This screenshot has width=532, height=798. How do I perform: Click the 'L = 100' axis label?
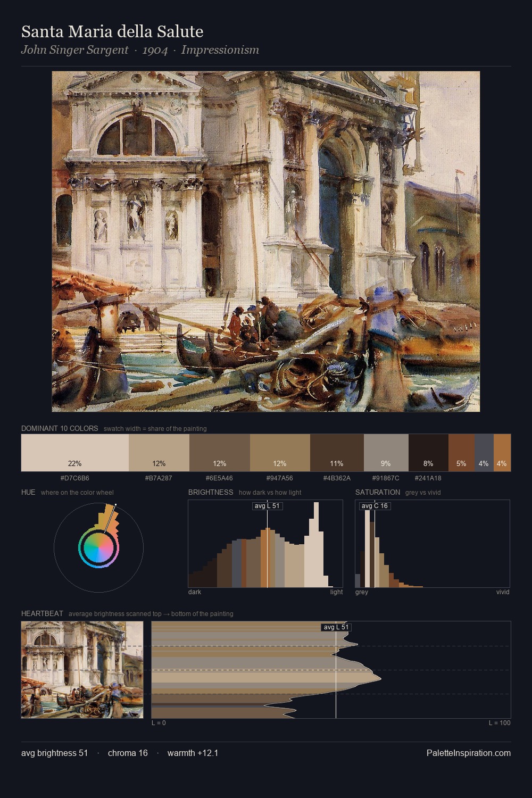500,722
